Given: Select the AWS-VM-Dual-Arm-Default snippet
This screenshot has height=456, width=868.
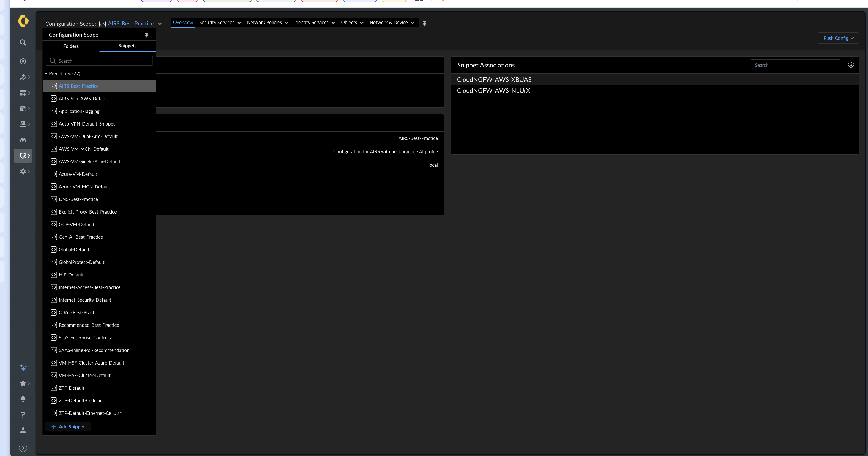Looking at the screenshot, I should [x=100, y=137].
